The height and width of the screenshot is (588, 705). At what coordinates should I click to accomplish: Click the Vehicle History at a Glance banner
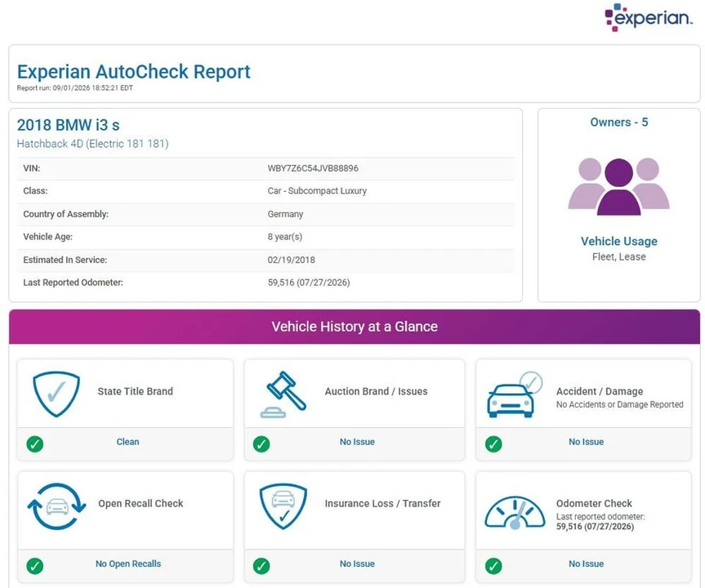click(355, 327)
